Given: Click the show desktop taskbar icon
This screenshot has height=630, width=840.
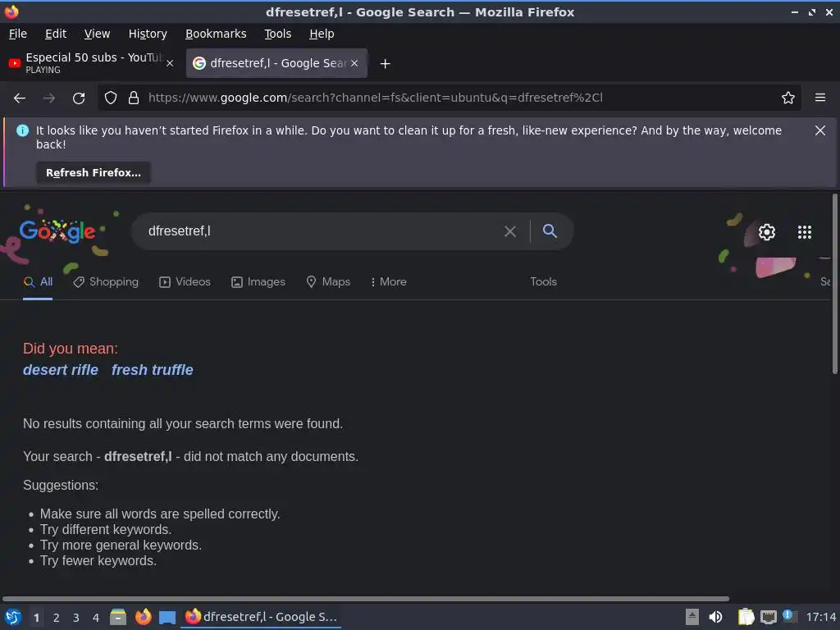Looking at the screenshot, I should [x=167, y=618].
